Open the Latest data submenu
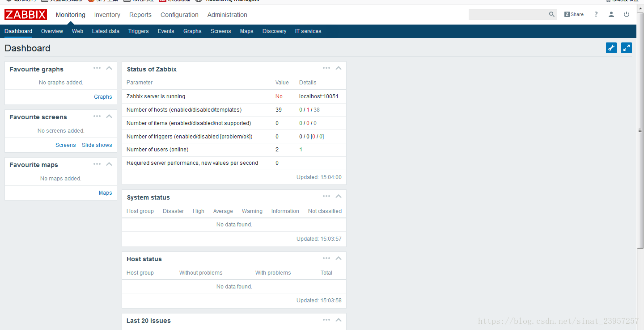This screenshot has height=330, width=644. pyautogui.click(x=106, y=31)
